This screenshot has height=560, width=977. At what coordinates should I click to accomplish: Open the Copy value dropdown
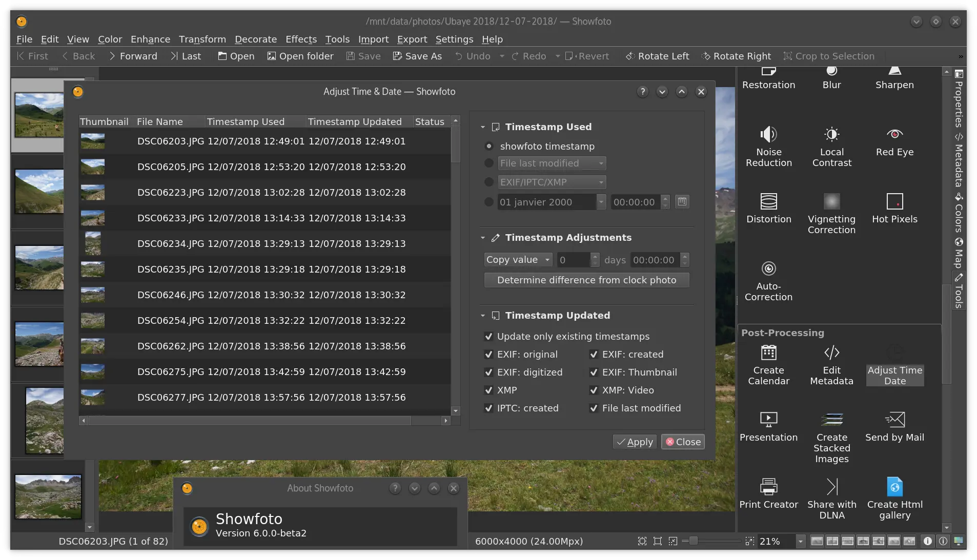point(518,260)
